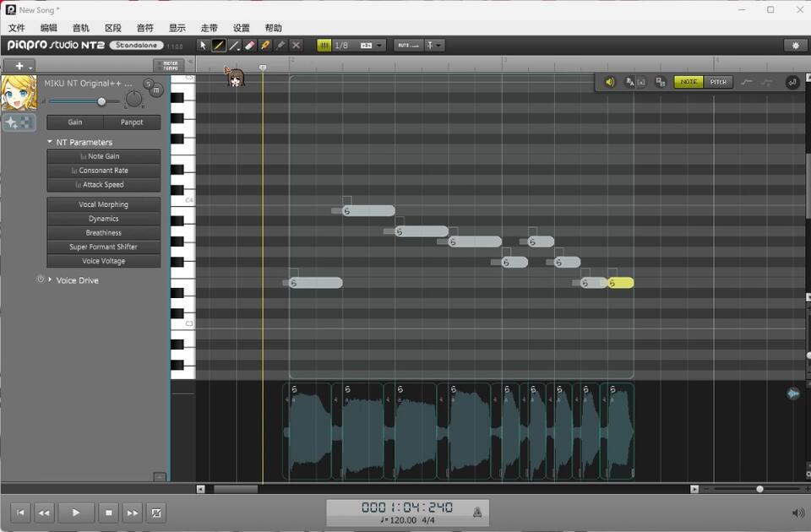811x532 pixels.
Task: Switch to PITCH edit mode
Action: [x=718, y=82]
